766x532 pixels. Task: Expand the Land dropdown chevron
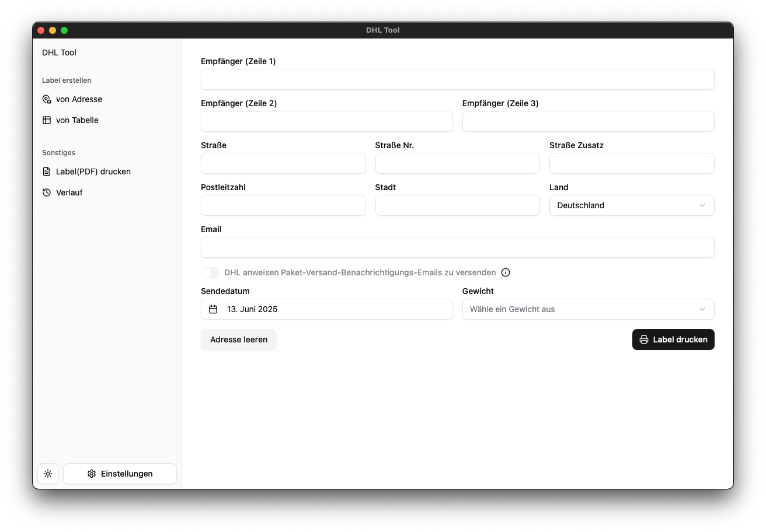click(702, 205)
